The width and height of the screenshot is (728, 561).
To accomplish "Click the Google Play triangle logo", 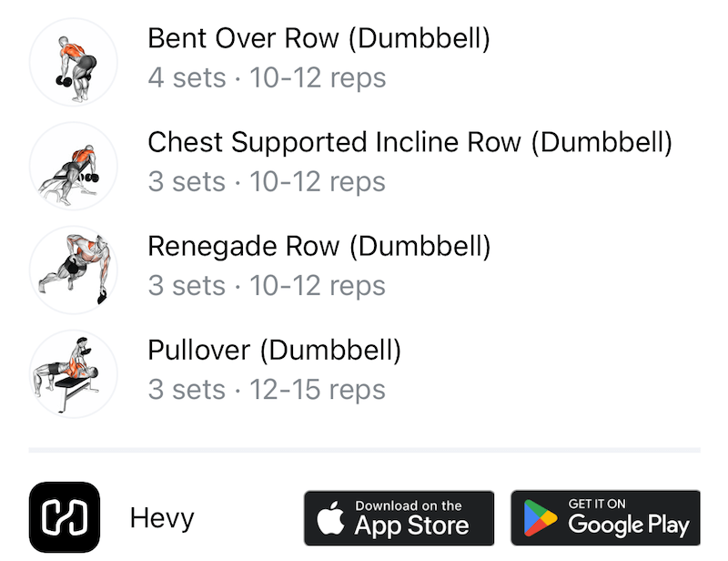I will [541, 520].
